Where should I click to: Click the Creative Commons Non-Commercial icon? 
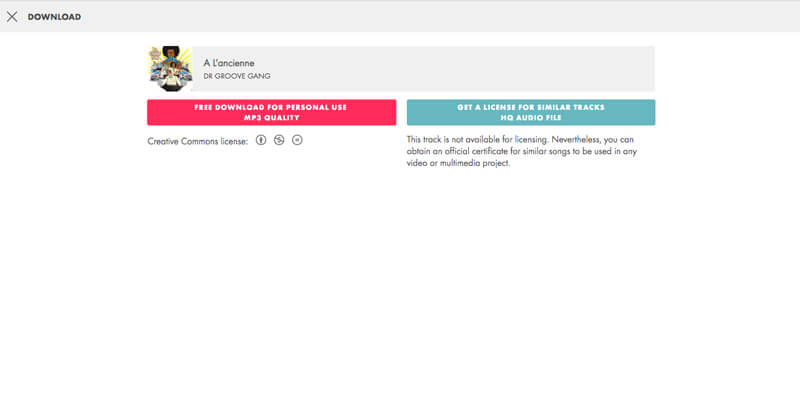click(279, 140)
